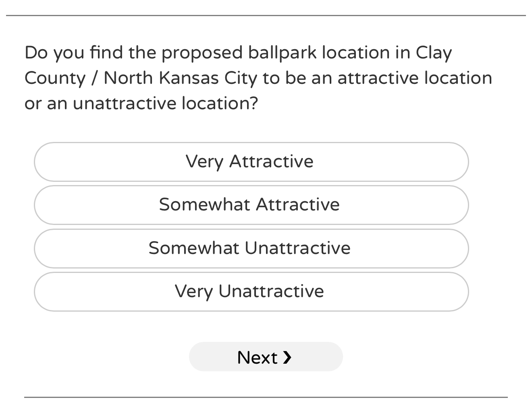Click the horizontal divider above the question

(x=266, y=16)
